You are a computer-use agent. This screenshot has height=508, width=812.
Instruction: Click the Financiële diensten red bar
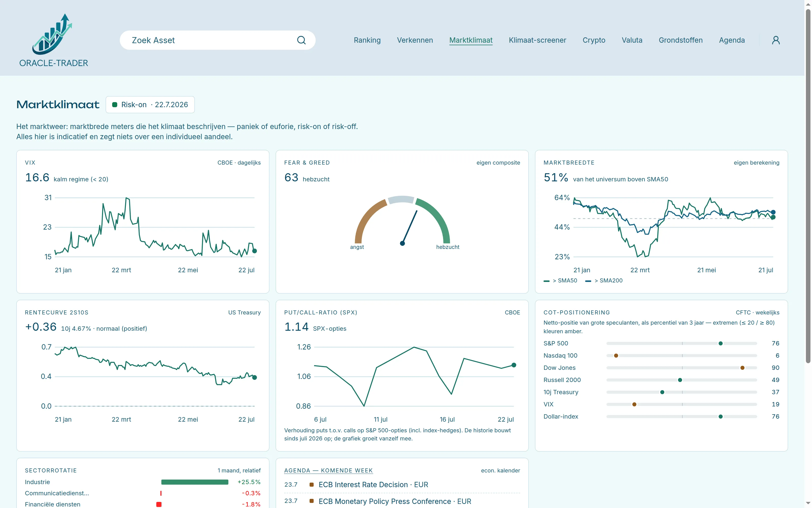click(x=159, y=504)
